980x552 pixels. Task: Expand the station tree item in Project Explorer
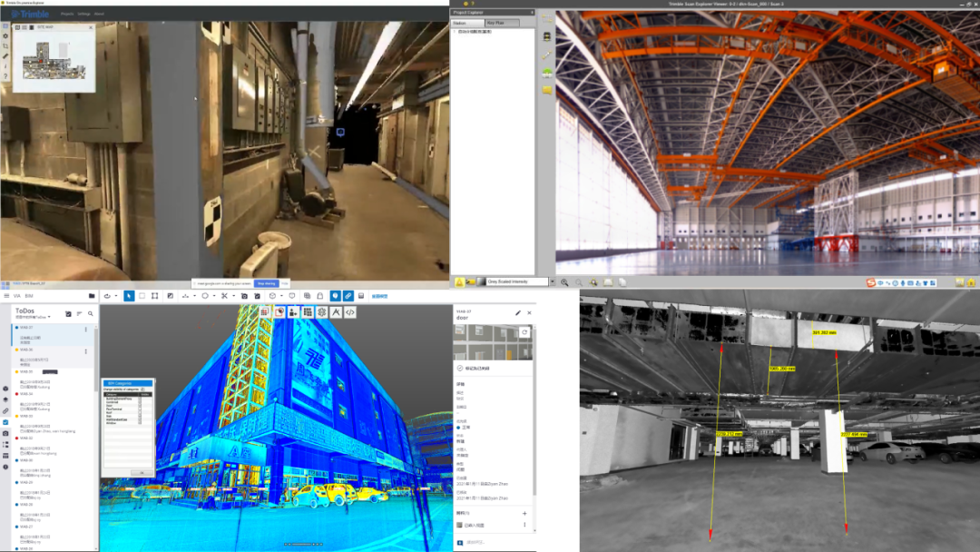pyautogui.click(x=455, y=32)
